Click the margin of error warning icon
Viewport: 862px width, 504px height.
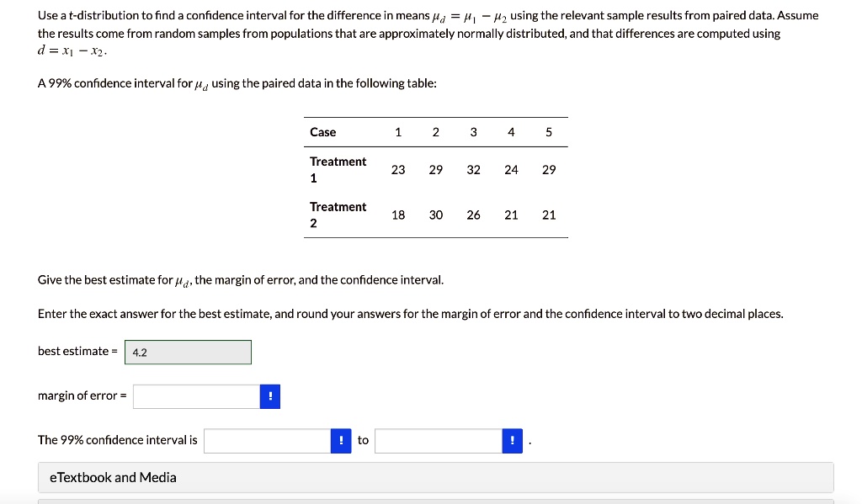coord(269,395)
